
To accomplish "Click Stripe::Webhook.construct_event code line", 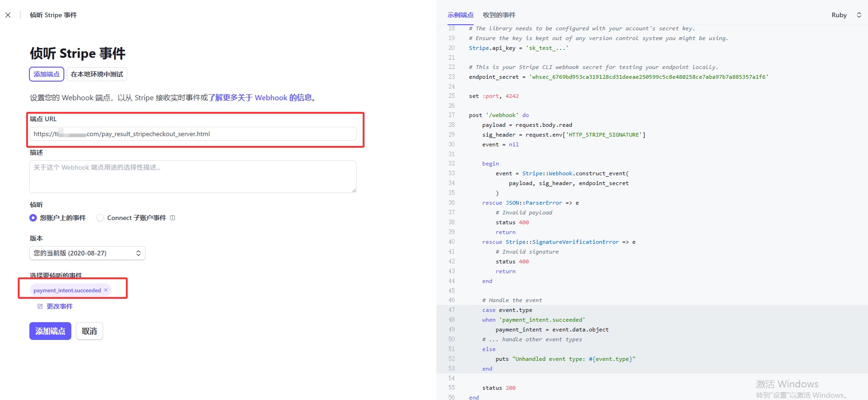I will tap(562, 173).
